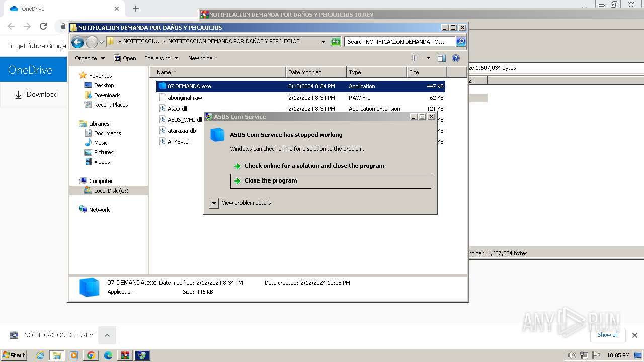Open the Windows Start menu
This screenshot has width=644, height=362.
[14, 355]
